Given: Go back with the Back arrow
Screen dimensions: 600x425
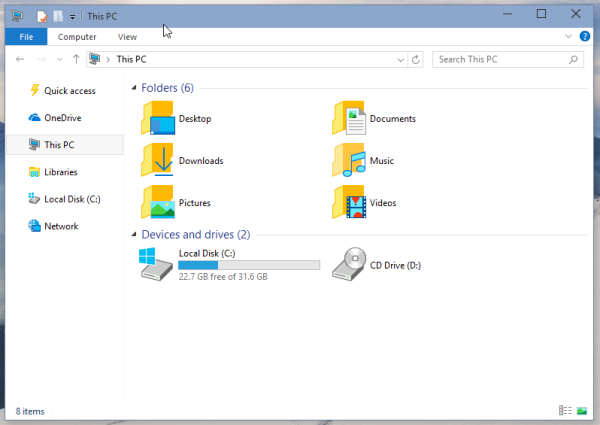Looking at the screenshot, I should click(20, 59).
